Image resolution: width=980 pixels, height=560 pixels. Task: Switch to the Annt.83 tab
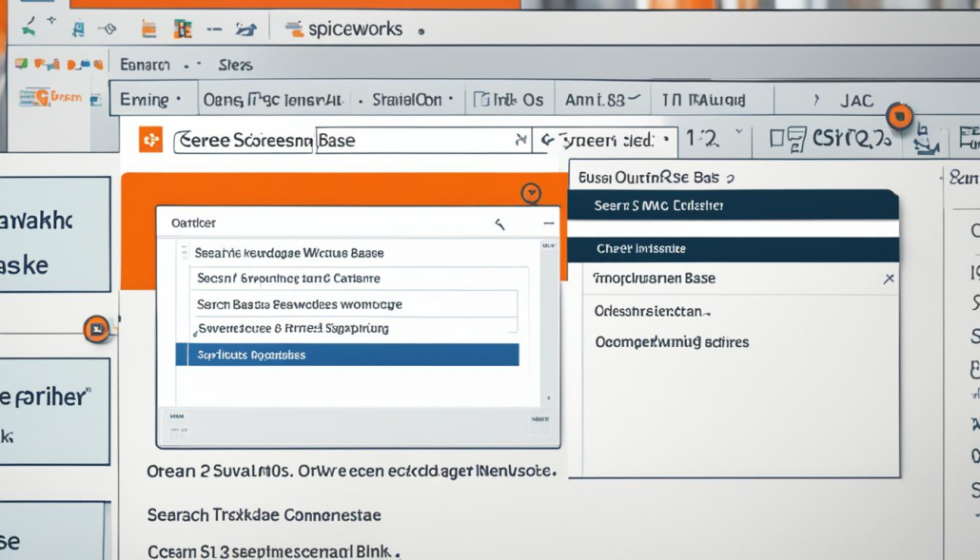point(602,99)
